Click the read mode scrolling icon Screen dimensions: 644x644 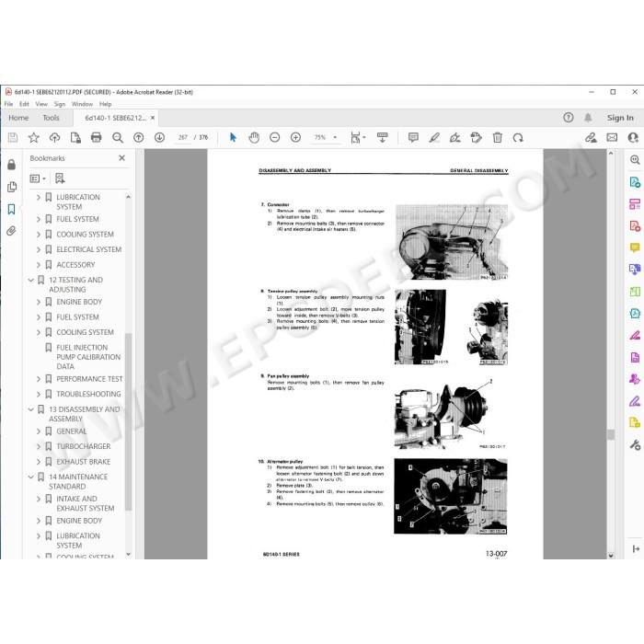click(383, 138)
